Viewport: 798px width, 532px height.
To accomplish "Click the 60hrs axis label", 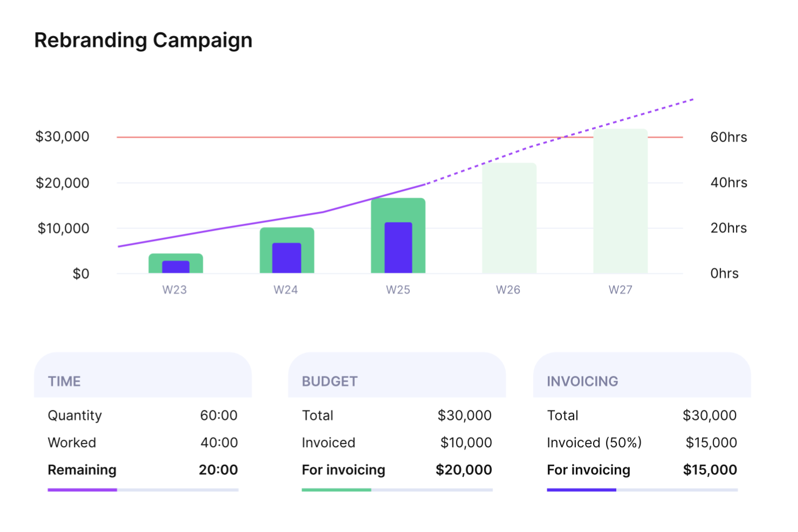I will [x=728, y=137].
